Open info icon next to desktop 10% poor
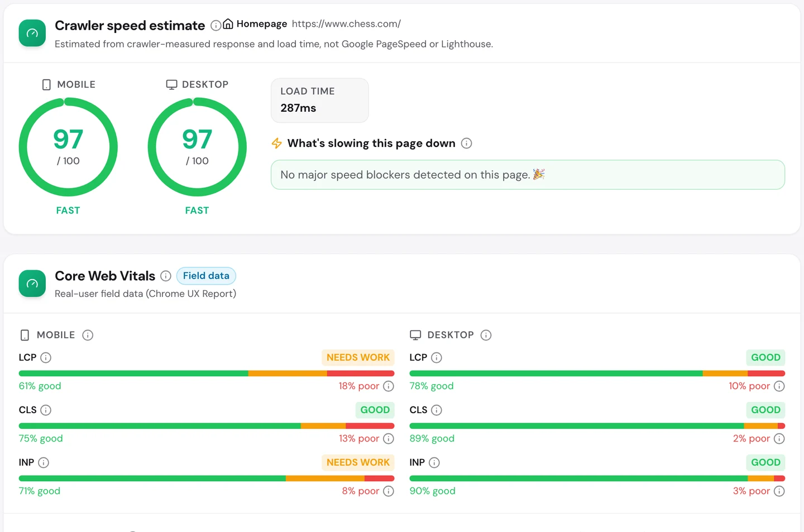 (779, 386)
